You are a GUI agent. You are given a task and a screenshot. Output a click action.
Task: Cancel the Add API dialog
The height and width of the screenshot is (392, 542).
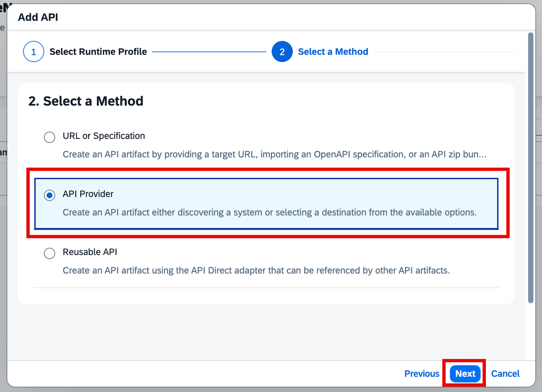point(505,374)
